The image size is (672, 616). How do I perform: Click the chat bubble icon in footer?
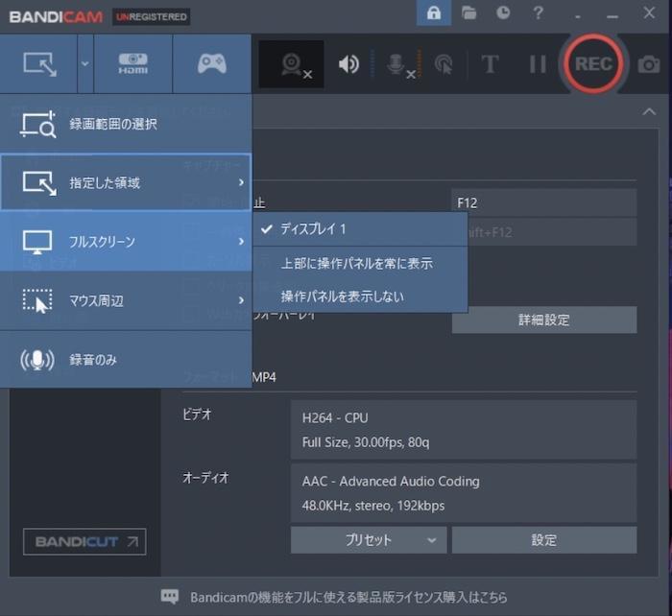tap(169, 596)
